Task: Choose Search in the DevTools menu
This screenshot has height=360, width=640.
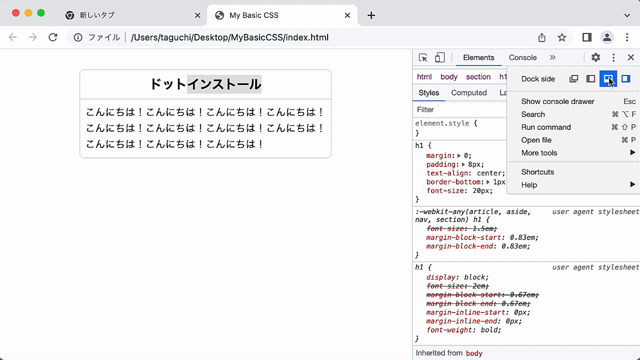Action: (x=573, y=114)
